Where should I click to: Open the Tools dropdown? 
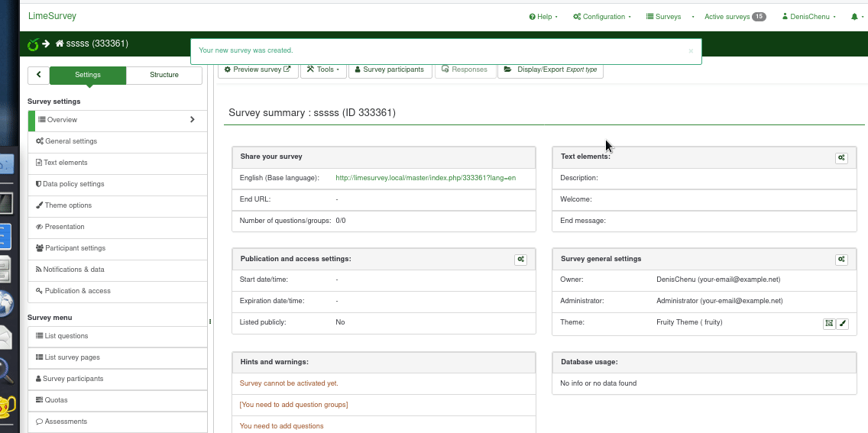[x=322, y=69]
